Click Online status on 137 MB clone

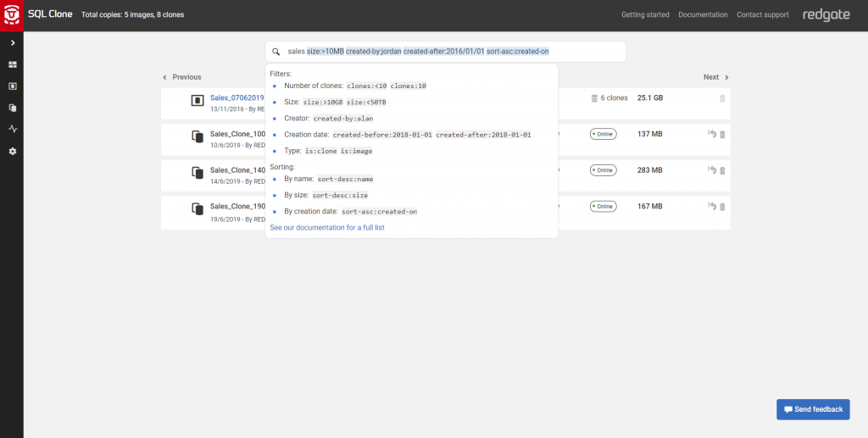tap(604, 134)
